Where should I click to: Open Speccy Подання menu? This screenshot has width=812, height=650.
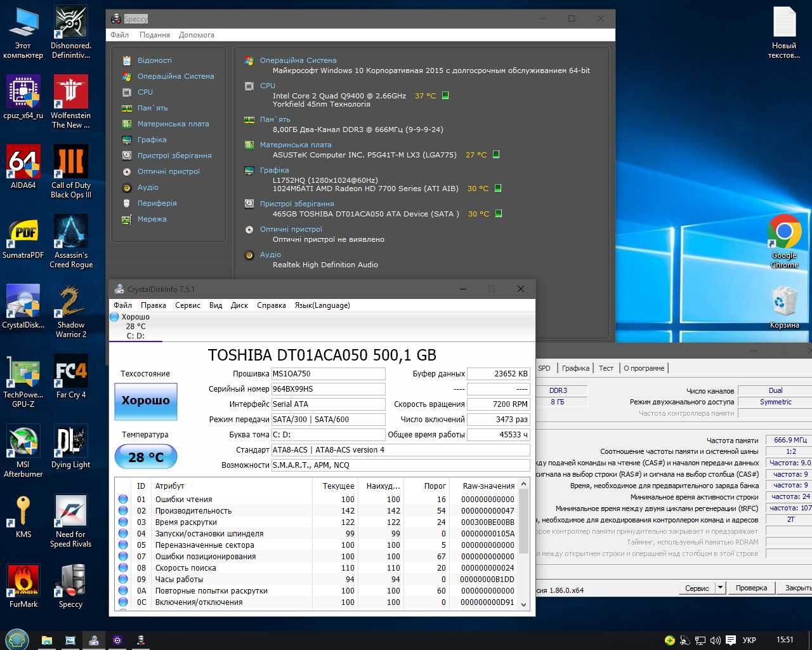(154, 35)
